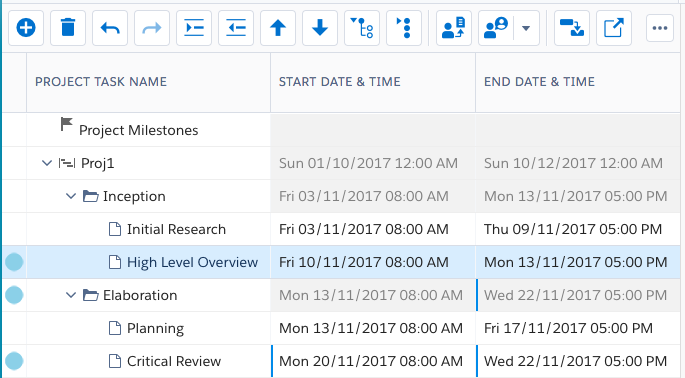Undo the last action
The height and width of the screenshot is (378, 685).
click(110, 28)
